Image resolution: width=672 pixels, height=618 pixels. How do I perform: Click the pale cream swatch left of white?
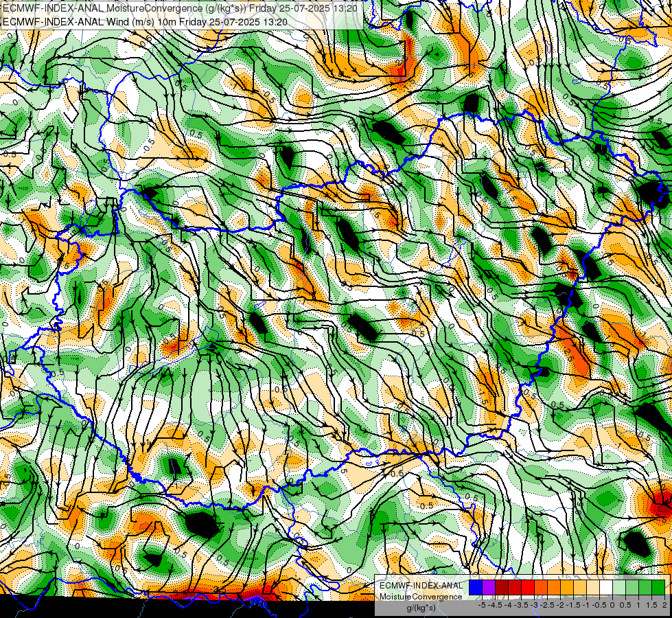pos(593,587)
